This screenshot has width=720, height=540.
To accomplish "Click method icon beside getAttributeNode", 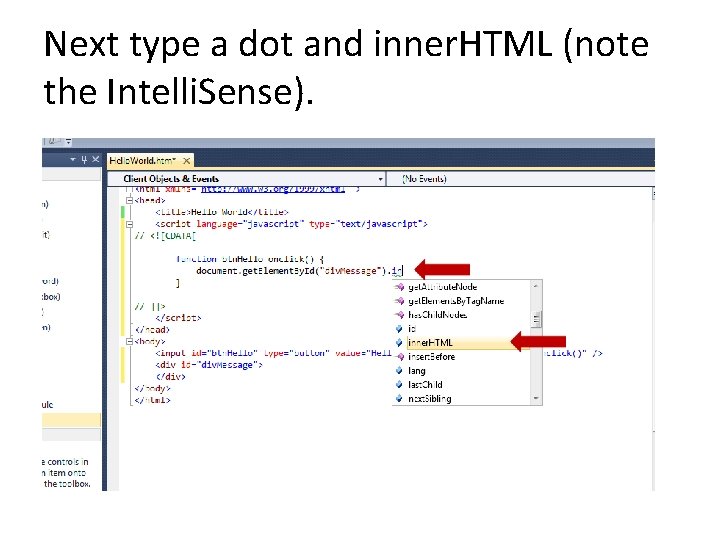I will (x=399, y=287).
